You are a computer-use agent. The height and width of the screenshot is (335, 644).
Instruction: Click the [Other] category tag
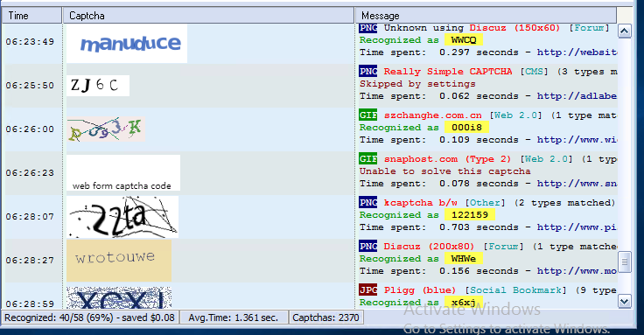pos(485,203)
